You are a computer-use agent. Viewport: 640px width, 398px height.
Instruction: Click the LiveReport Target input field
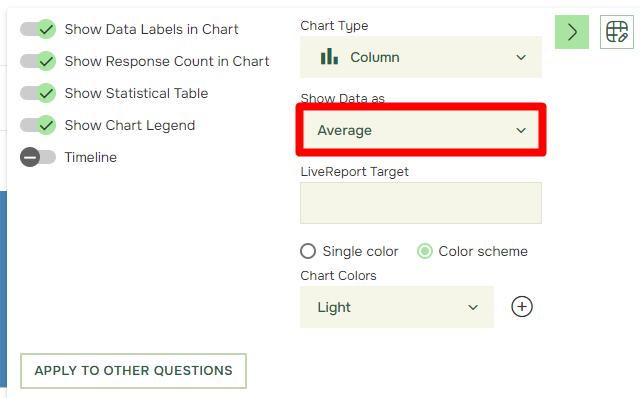click(421, 203)
